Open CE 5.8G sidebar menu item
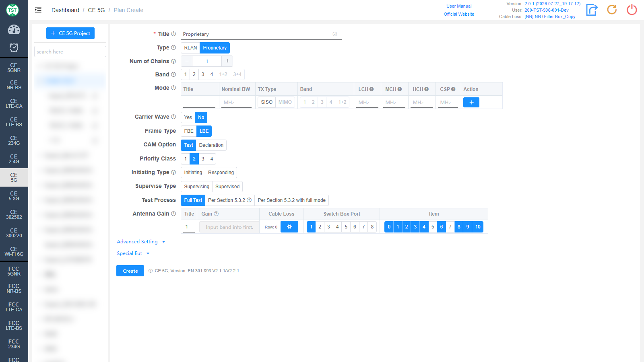The width and height of the screenshot is (644, 362). 14,196
